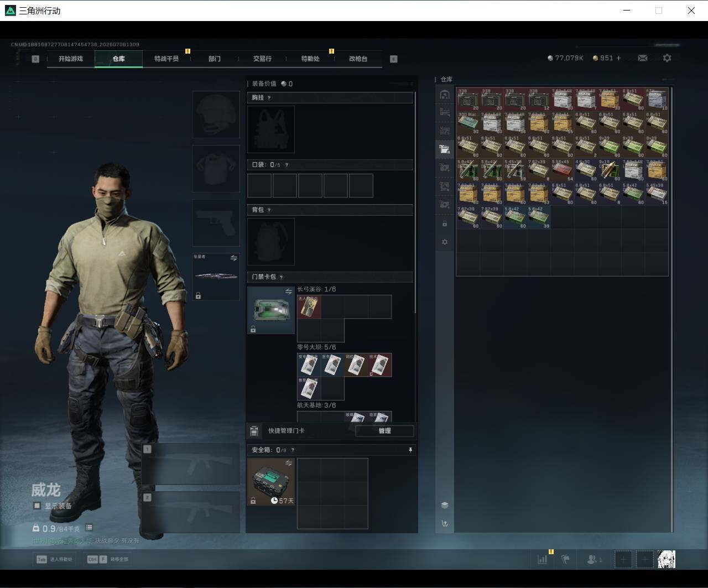Open the 改枪台 tab
The width and height of the screenshot is (708, 588).
[358, 59]
